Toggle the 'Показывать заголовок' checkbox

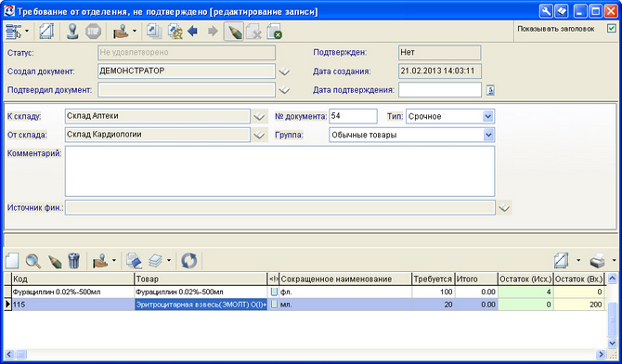tap(611, 29)
